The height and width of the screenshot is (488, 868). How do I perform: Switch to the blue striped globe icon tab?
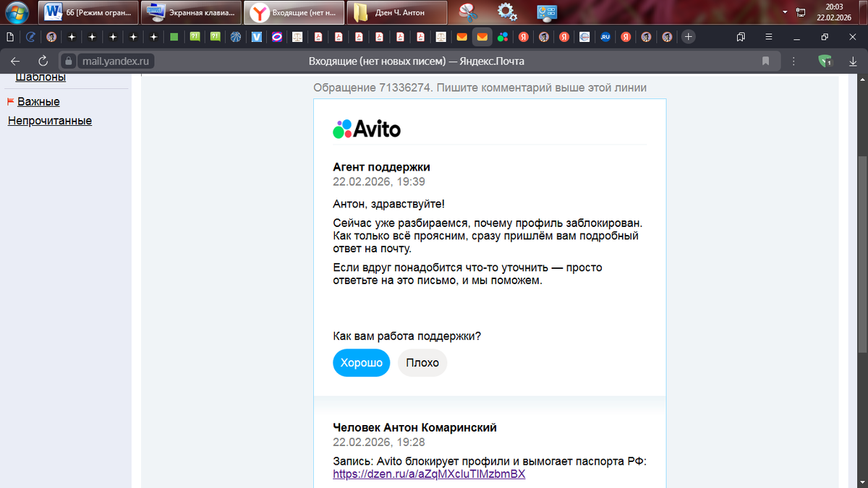point(236,36)
